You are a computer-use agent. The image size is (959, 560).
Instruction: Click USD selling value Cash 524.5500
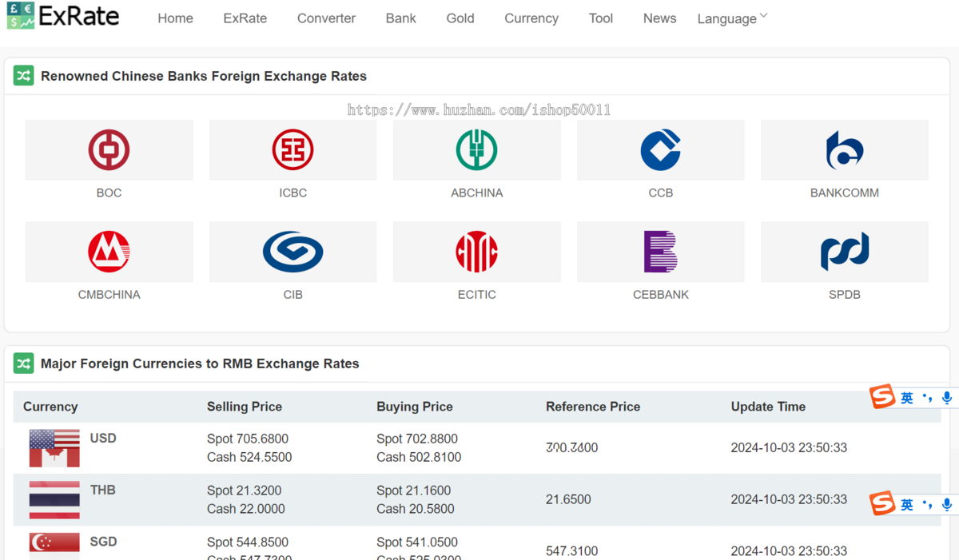(249, 457)
